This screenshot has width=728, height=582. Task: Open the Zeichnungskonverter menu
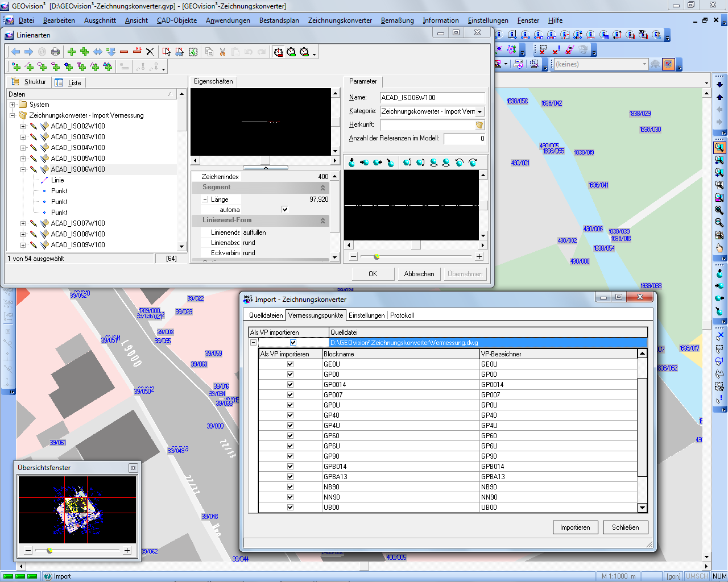click(340, 20)
